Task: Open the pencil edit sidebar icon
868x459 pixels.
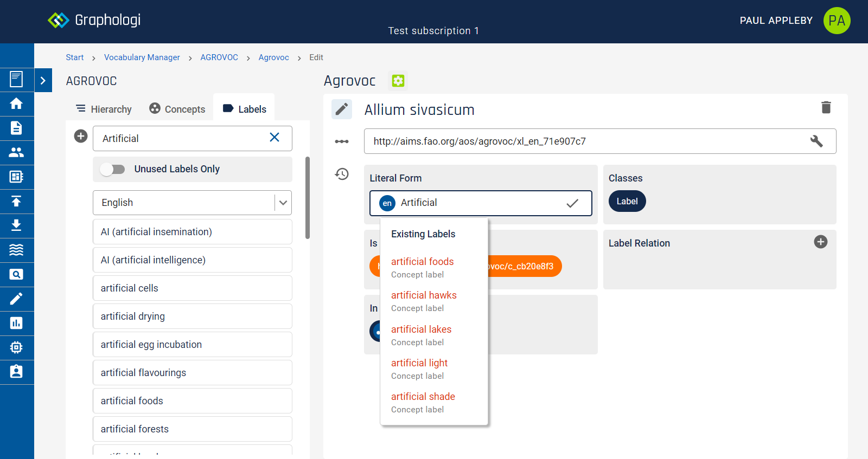Action: click(x=16, y=299)
